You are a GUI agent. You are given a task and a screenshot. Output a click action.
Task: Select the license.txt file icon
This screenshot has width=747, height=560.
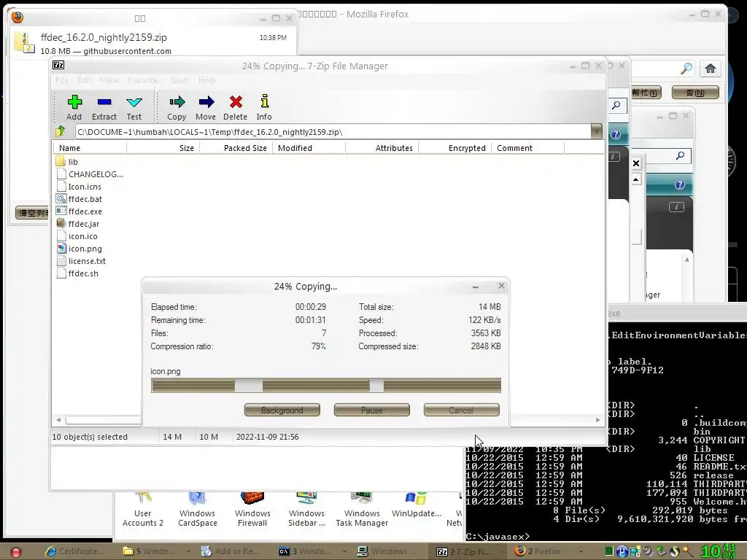(61, 260)
